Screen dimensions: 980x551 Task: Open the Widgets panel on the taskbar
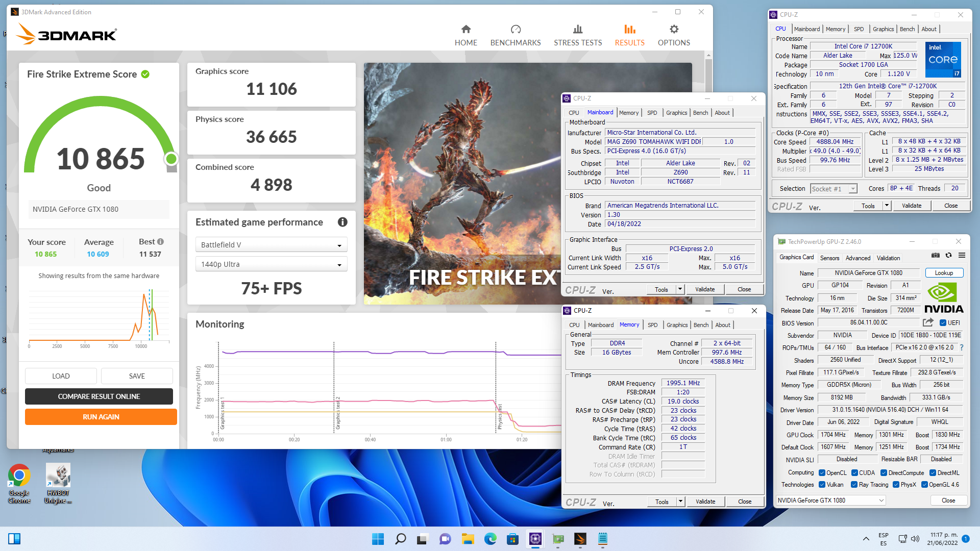(14, 539)
